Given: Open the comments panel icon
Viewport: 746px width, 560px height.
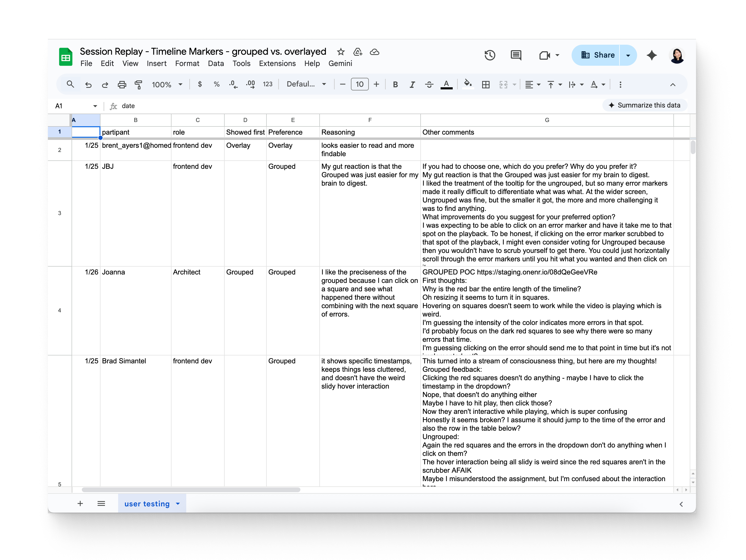Looking at the screenshot, I should [516, 55].
